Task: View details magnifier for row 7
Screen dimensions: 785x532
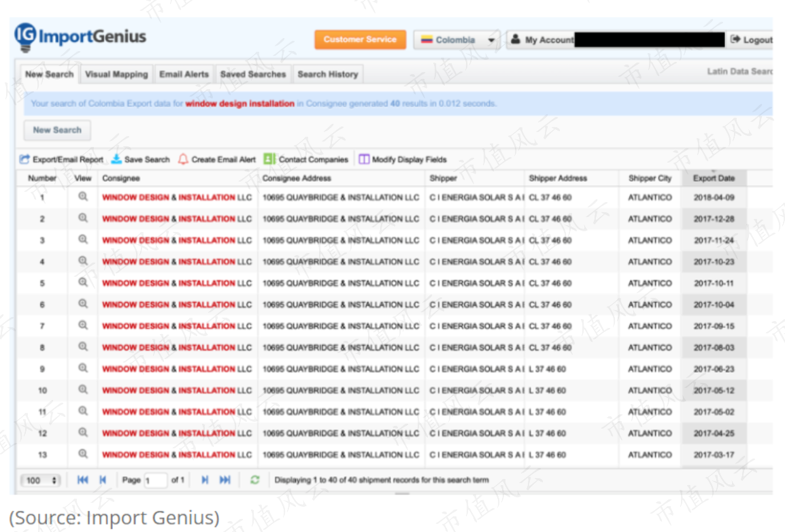Action: (x=83, y=325)
